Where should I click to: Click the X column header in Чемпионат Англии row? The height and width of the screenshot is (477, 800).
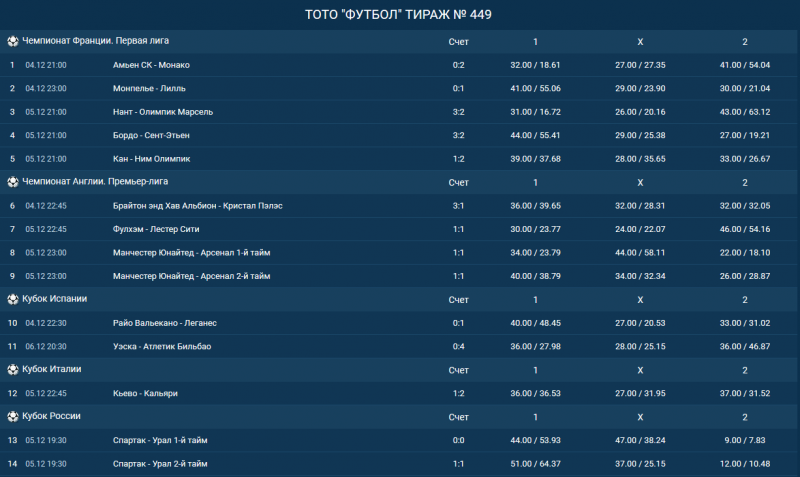640,183
